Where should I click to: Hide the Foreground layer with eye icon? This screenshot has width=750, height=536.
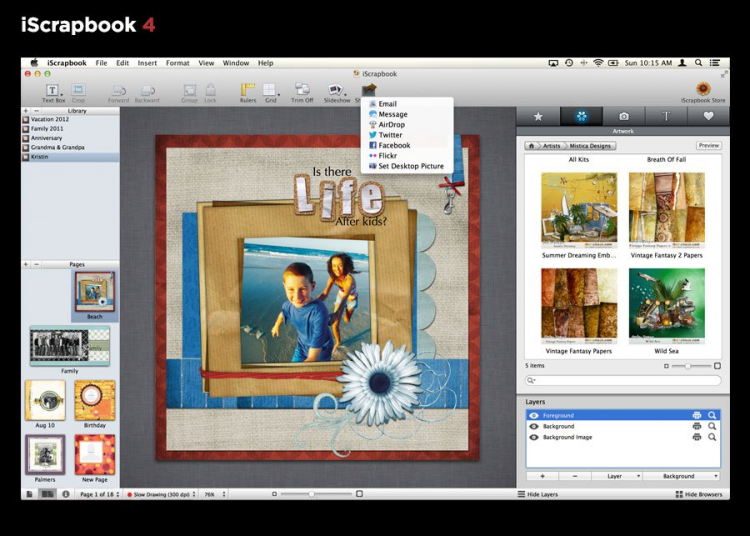(x=534, y=415)
